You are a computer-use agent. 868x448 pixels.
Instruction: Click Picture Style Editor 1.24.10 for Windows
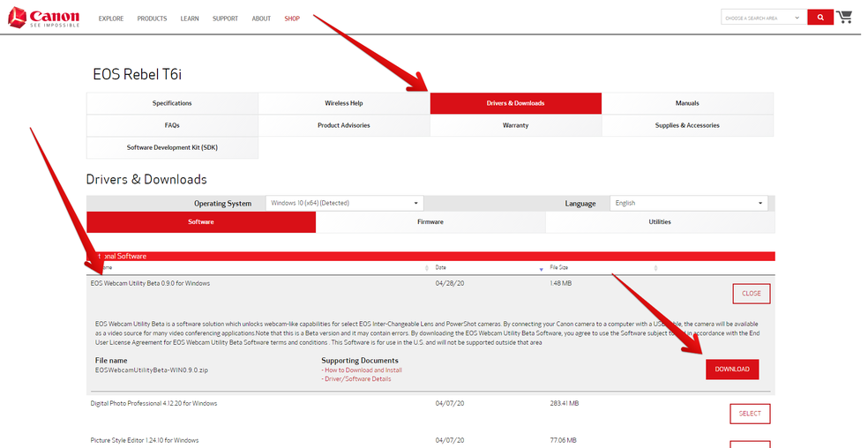click(145, 441)
